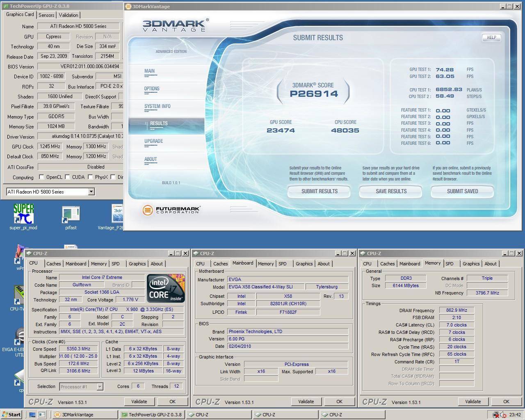Open the CPU tab in Memory CPU-Z window
The width and height of the screenshot is (525, 420).
click(367, 264)
